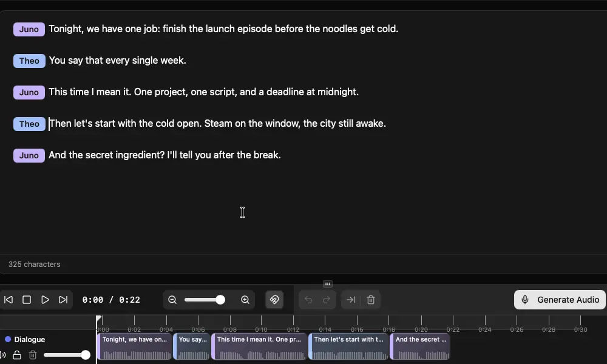Image resolution: width=607 pixels, height=364 pixels.
Task: Toggle the clip linking button
Action: pos(274,300)
